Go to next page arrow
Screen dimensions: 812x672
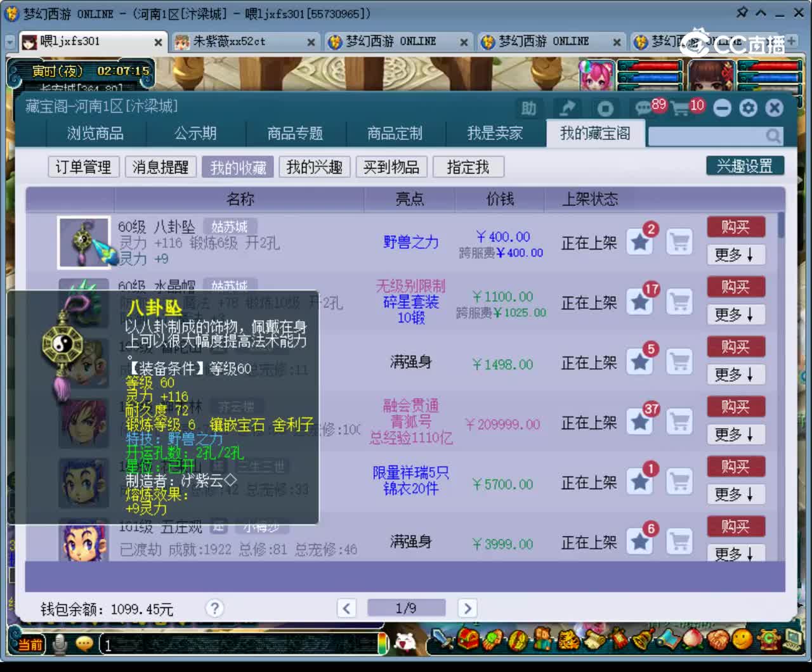pyautogui.click(x=468, y=609)
